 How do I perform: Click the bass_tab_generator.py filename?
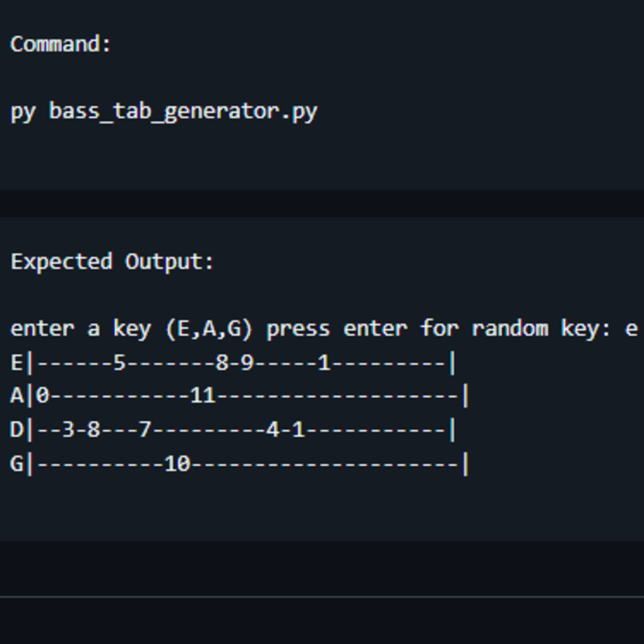[183, 112]
